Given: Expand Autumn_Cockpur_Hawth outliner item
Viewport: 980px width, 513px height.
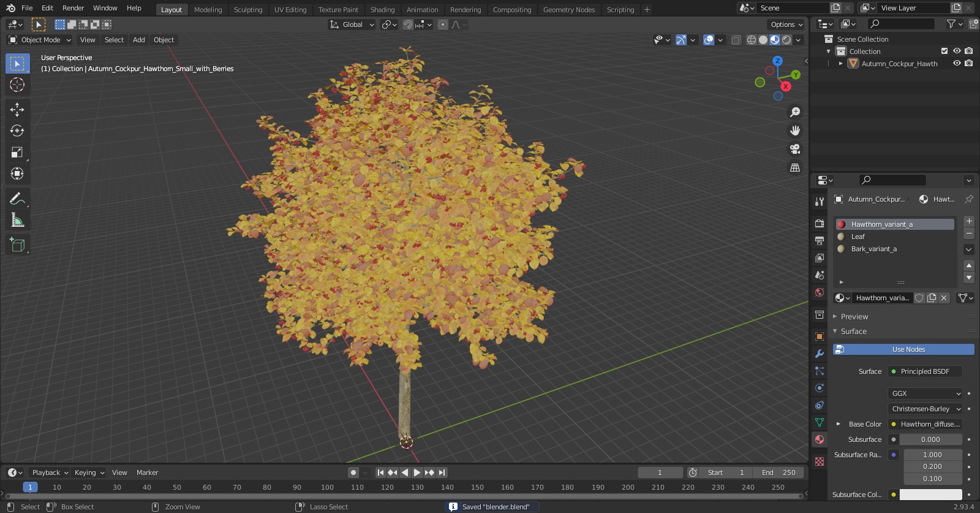Looking at the screenshot, I should (x=841, y=64).
